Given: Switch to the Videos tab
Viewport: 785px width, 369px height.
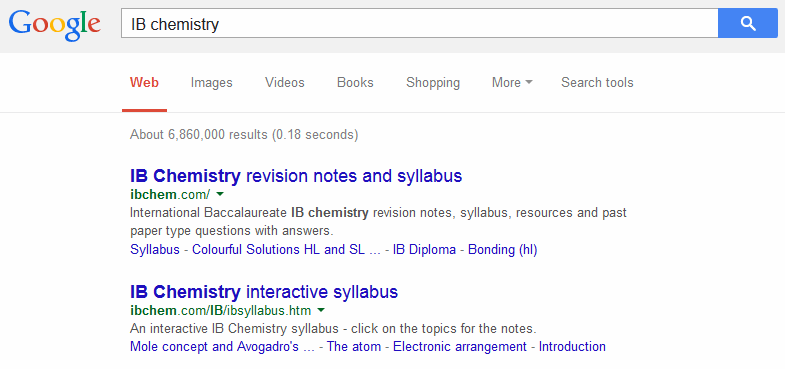Looking at the screenshot, I should pos(284,82).
